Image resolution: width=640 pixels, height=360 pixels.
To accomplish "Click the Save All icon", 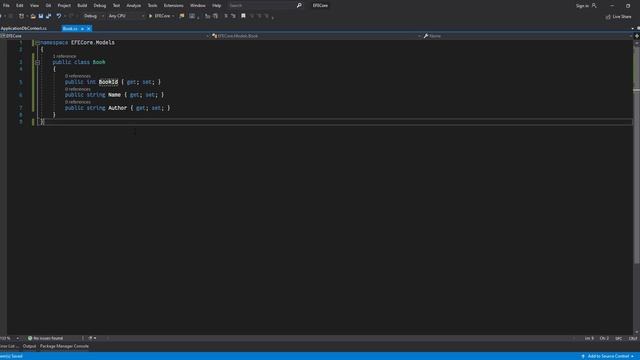I will (49, 16).
